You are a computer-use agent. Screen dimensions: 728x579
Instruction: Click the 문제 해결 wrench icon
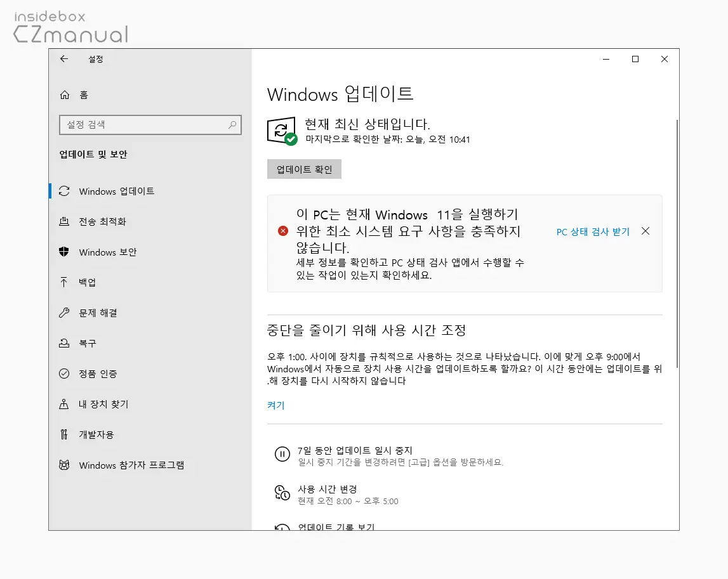[x=64, y=313]
